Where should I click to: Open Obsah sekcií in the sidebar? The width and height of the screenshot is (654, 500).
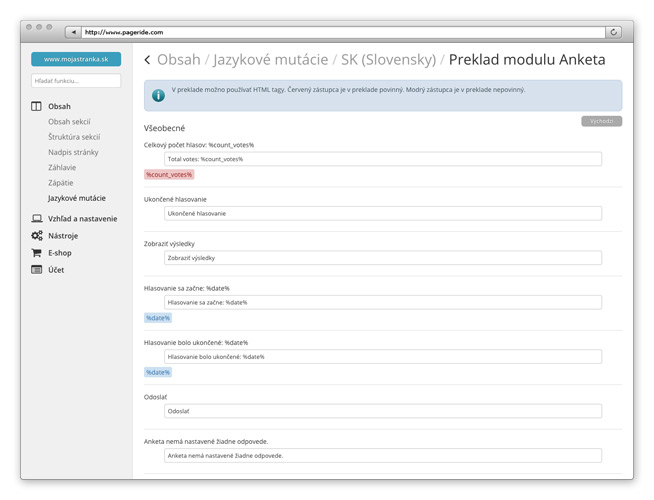[69, 122]
